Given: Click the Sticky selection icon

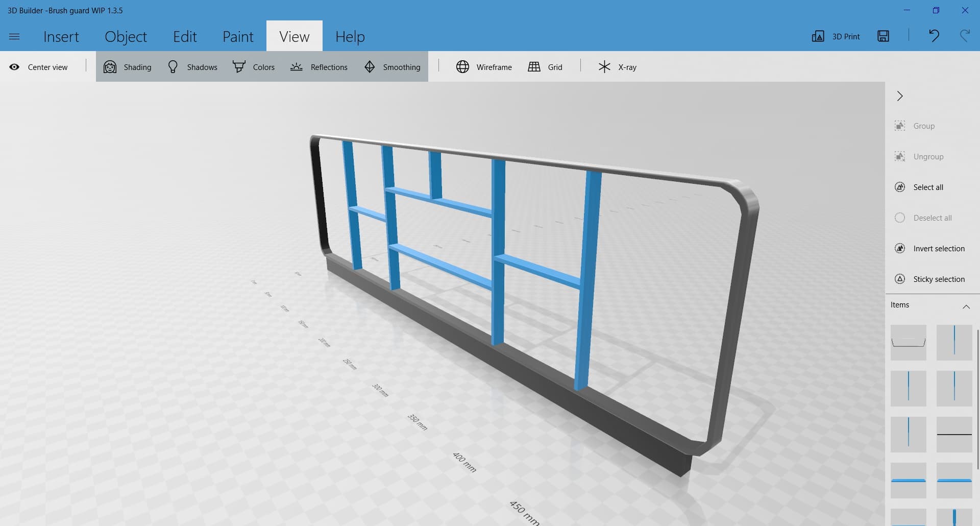Looking at the screenshot, I should point(900,279).
